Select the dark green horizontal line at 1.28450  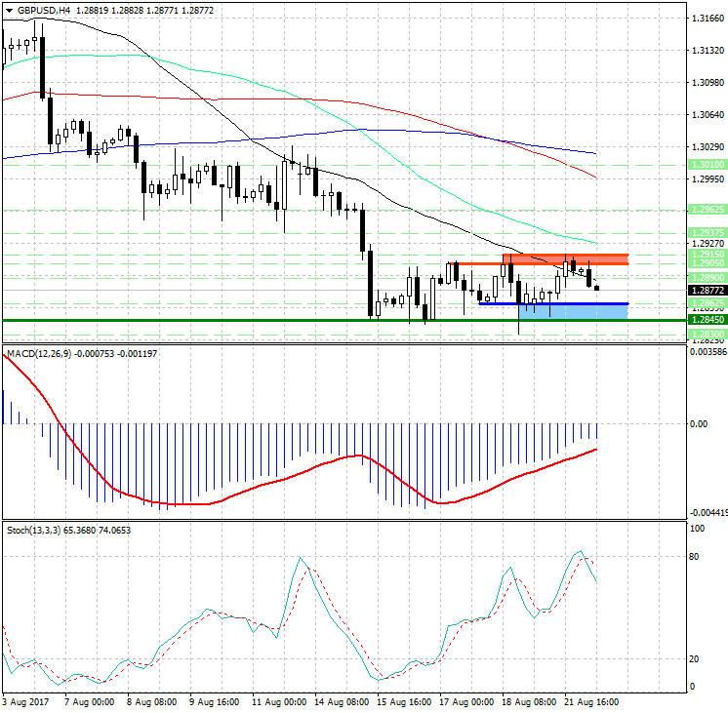(293, 320)
